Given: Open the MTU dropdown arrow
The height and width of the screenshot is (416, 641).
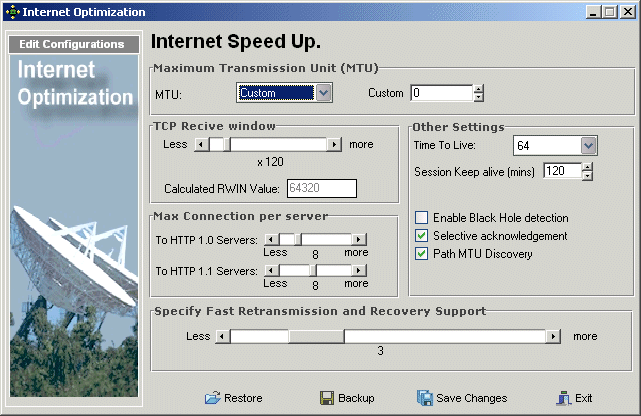Looking at the screenshot, I should coord(324,93).
